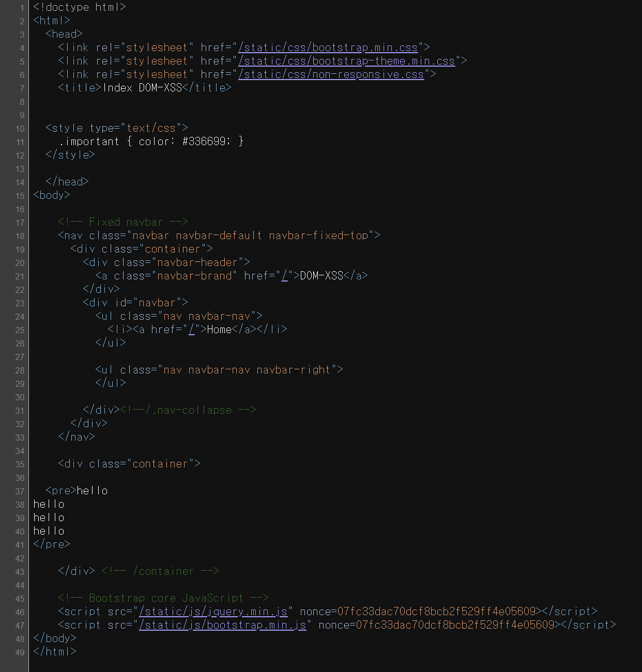Click the hello text on line 40
Viewport: 642px width, 672px height.
pos(49,531)
